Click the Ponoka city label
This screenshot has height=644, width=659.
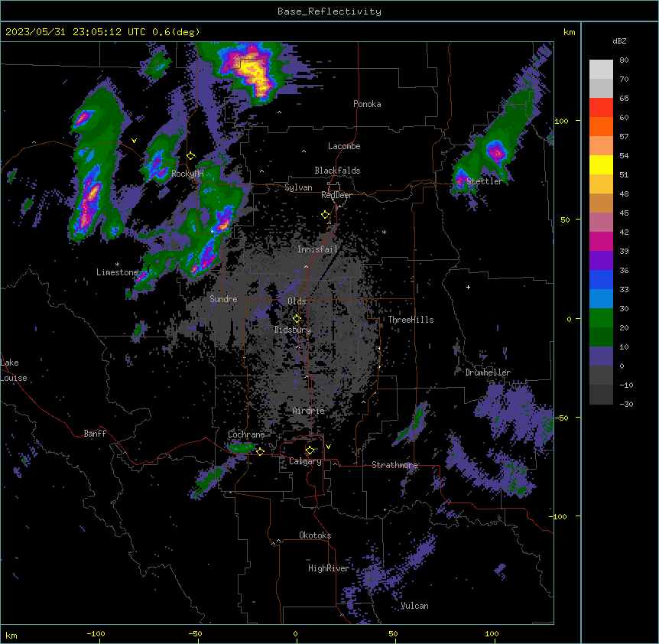[x=367, y=104]
